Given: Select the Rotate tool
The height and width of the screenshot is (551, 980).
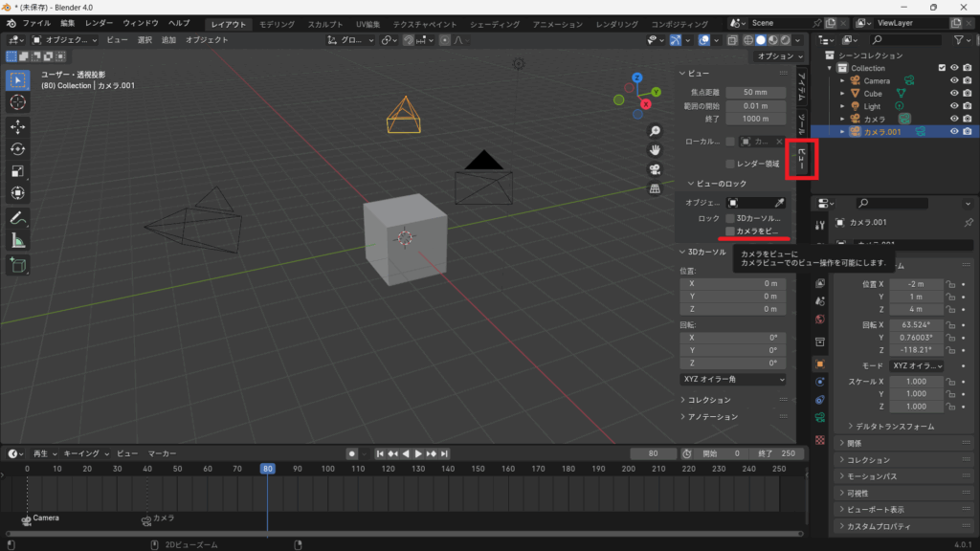Looking at the screenshot, I should [18, 148].
